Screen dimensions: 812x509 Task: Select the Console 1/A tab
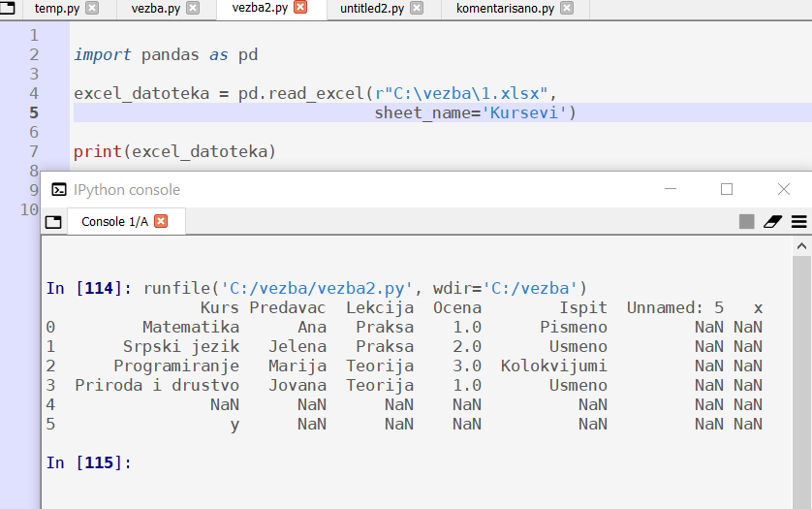pos(114,222)
